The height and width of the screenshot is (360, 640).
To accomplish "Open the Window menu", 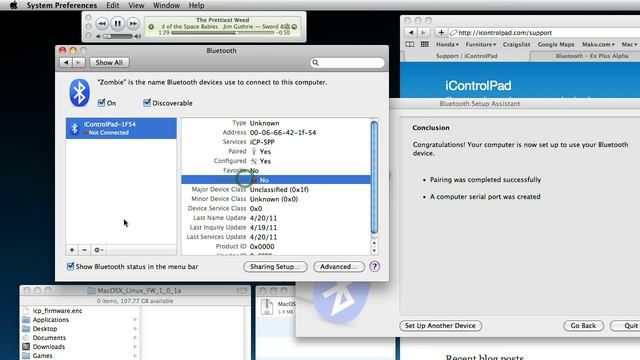I will [x=166, y=5].
